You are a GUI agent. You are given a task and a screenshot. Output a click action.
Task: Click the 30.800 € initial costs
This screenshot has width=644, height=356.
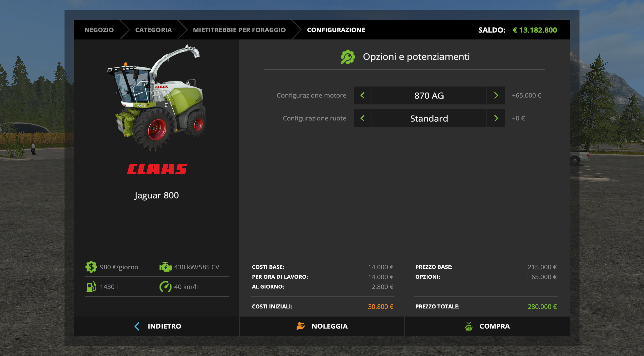381,307
